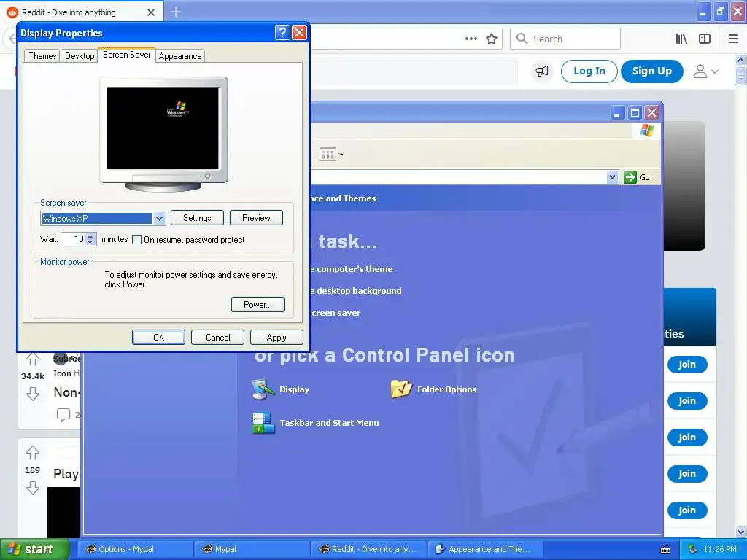Switch to the Themes tab

pos(42,56)
